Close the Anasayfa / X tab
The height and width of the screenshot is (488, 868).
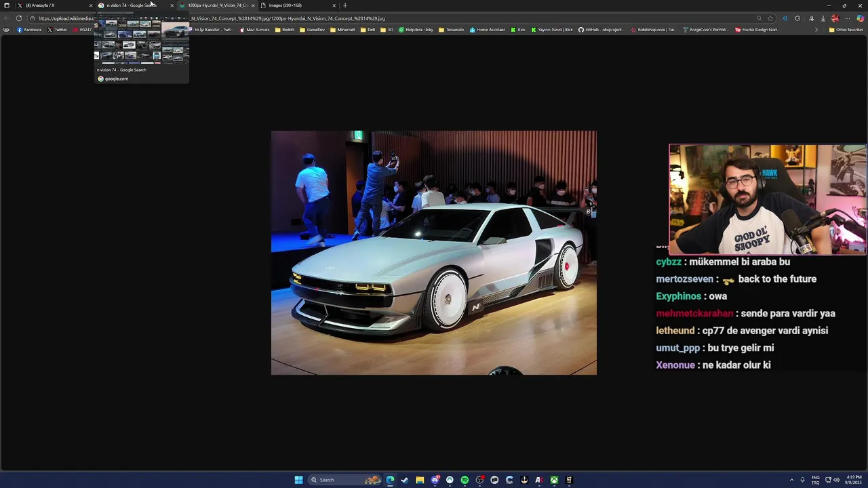[x=91, y=5]
